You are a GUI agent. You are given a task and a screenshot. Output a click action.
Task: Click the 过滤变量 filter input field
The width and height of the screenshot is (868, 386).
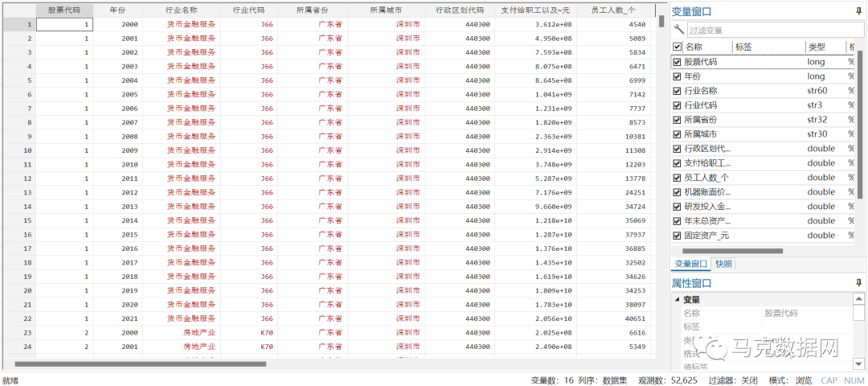click(774, 31)
